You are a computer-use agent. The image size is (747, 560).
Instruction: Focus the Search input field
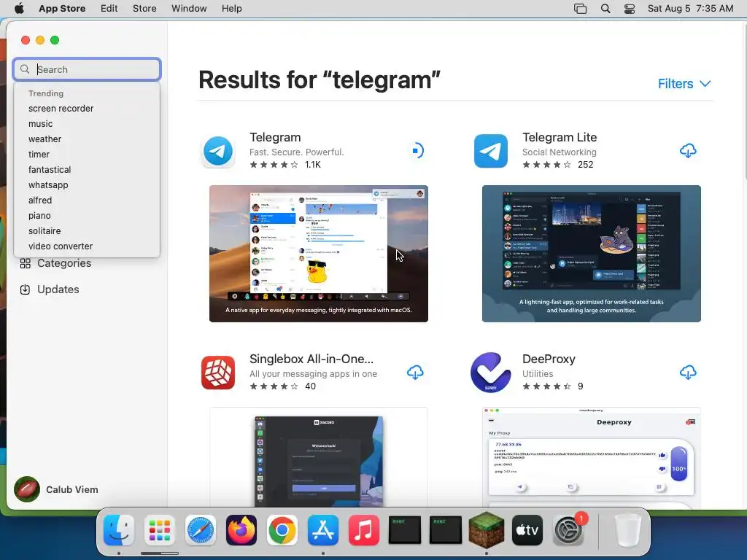coord(87,69)
